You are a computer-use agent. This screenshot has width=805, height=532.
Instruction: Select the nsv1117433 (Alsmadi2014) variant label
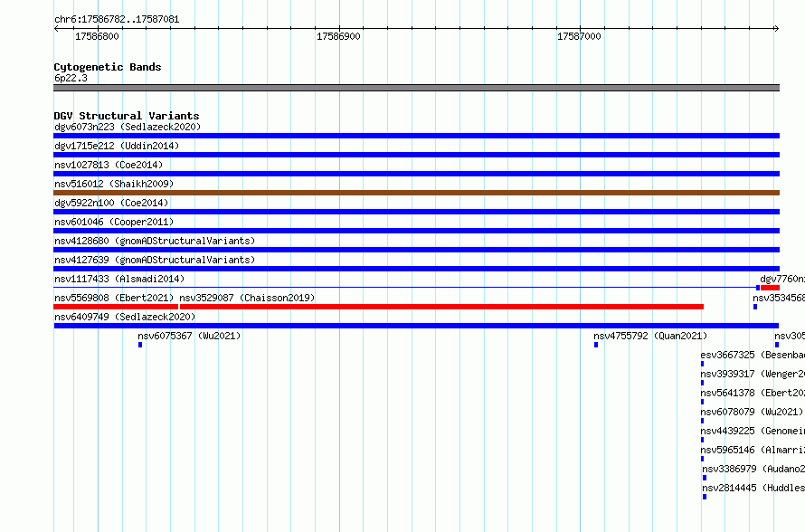(119, 279)
